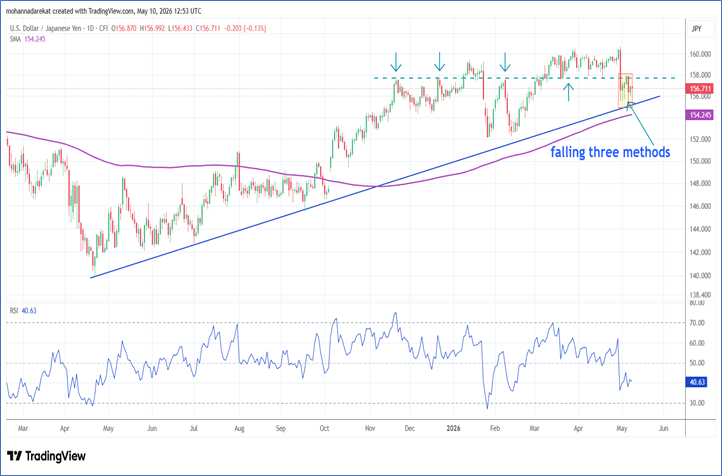Click the 140.000 price axis label

(x=700, y=275)
